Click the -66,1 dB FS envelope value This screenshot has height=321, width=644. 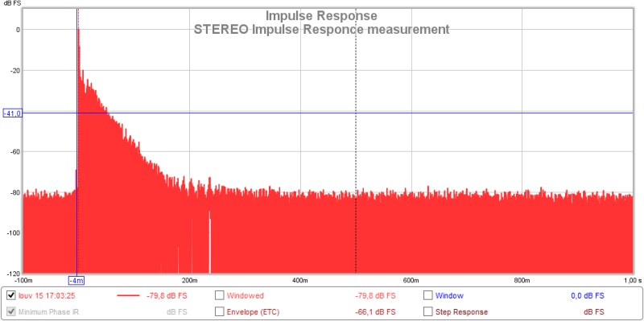tap(375, 312)
